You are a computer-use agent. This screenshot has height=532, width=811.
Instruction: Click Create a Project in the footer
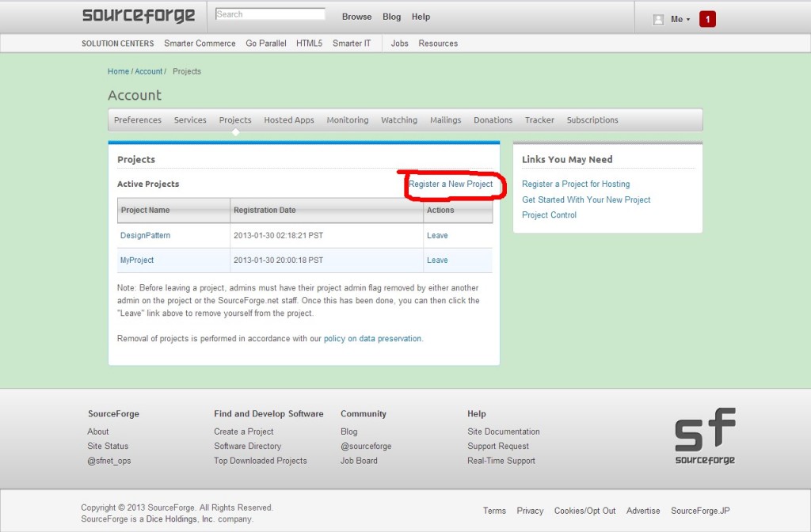pyautogui.click(x=244, y=431)
